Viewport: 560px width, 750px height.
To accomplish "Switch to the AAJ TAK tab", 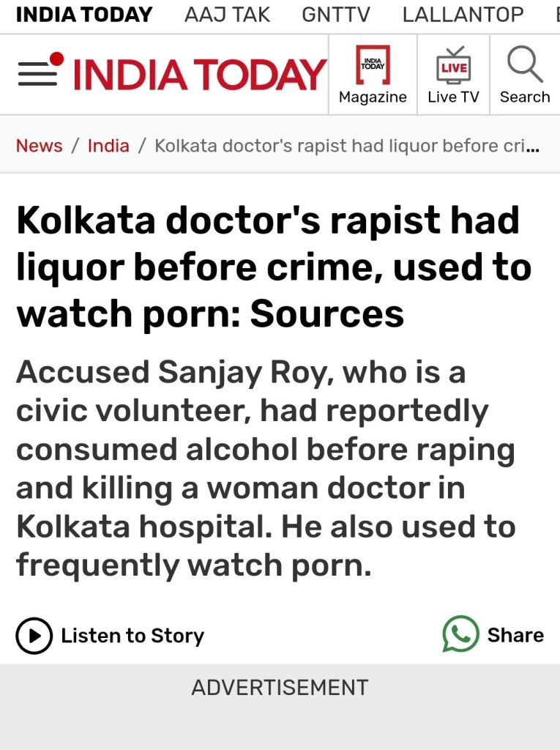I will [x=227, y=15].
